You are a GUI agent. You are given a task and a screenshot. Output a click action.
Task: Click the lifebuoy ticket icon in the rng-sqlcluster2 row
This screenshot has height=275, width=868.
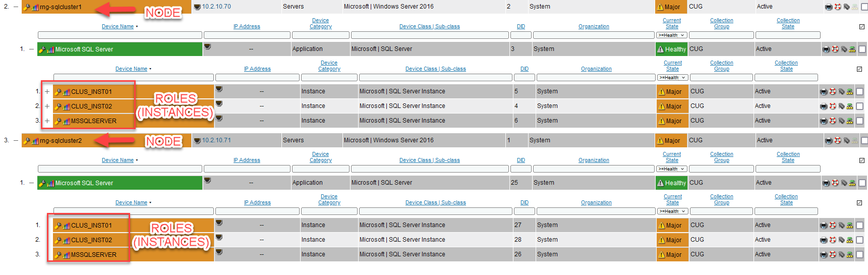tap(838, 141)
